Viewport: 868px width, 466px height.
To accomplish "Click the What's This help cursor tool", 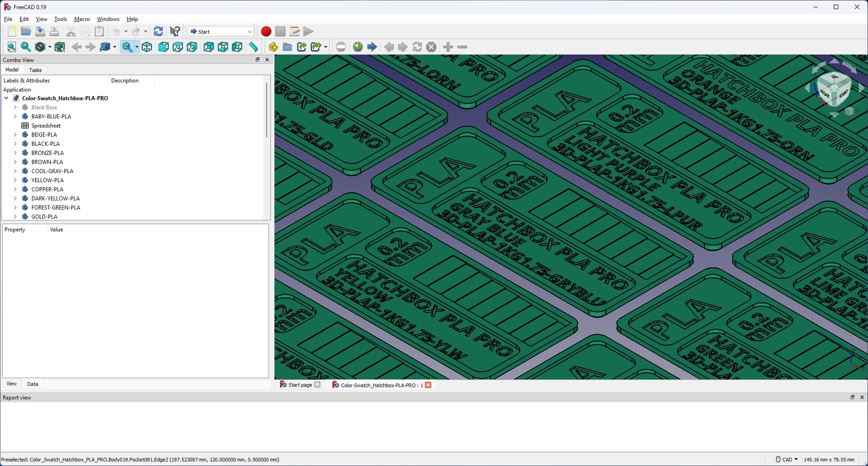I will coord(175,31).
